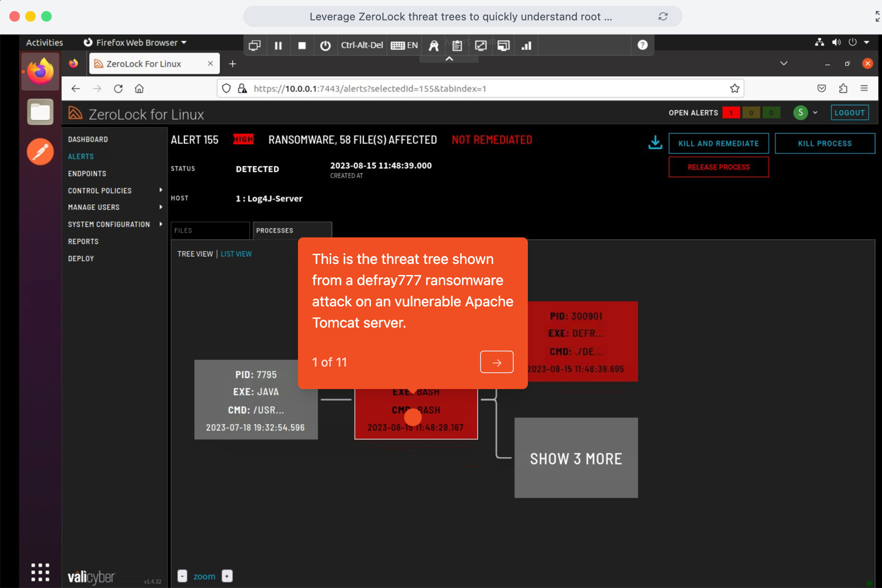Screen dimensions: 882x588
Task: Expand the CONTROL POLICIES sidebar menu
Action: coord(100,190)
